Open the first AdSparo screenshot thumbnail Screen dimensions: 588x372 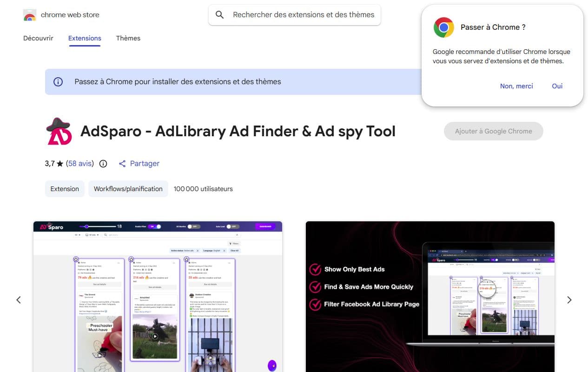click(158, 297)
